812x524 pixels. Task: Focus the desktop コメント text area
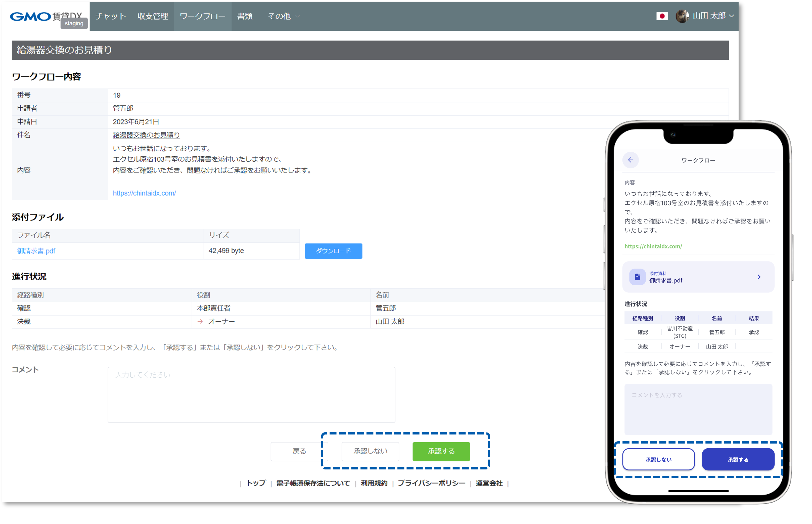(251, 395)
